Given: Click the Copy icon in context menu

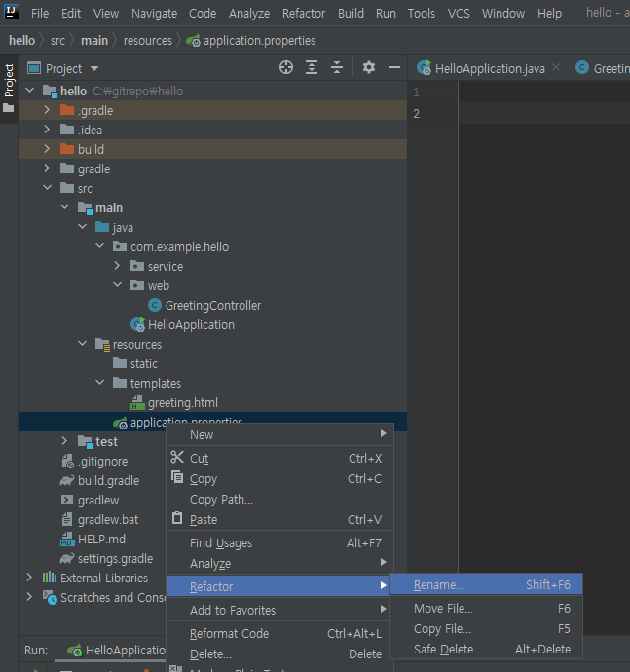Looking at the screenshot, I should coord(177,477).
